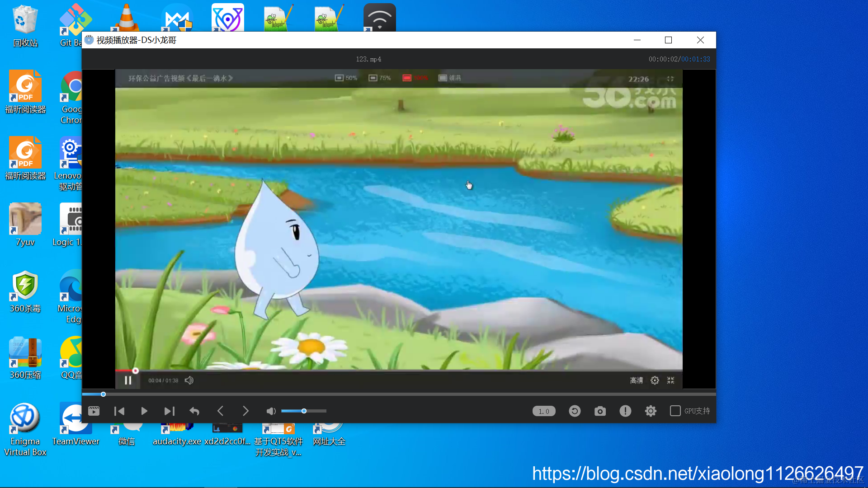
Task: Open the 1.0 playback speed selector
Action: click(543, 411)
